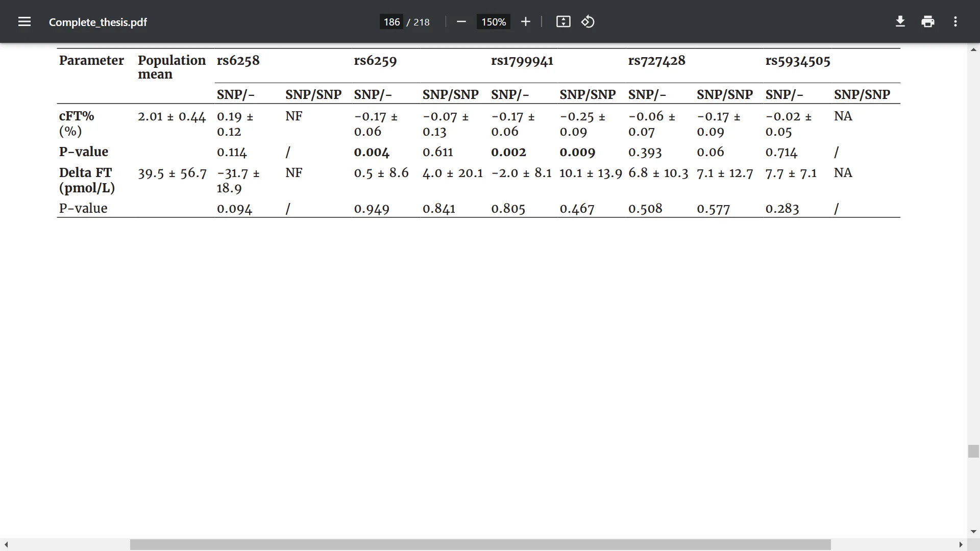Click the P-value 0.467
The width and height of the screenshot is (980, 551).
(577, 209)
